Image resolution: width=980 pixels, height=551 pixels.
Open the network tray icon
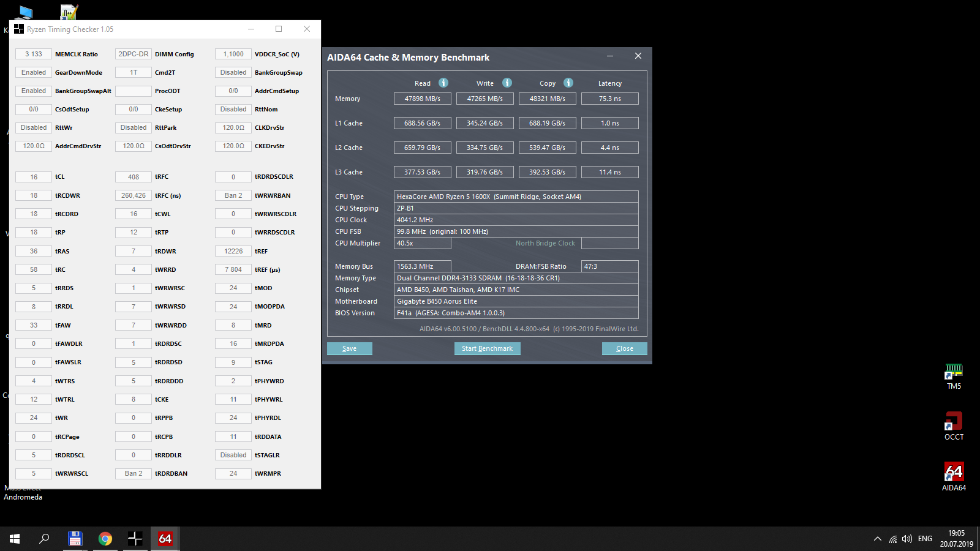[x=893, y=539]
